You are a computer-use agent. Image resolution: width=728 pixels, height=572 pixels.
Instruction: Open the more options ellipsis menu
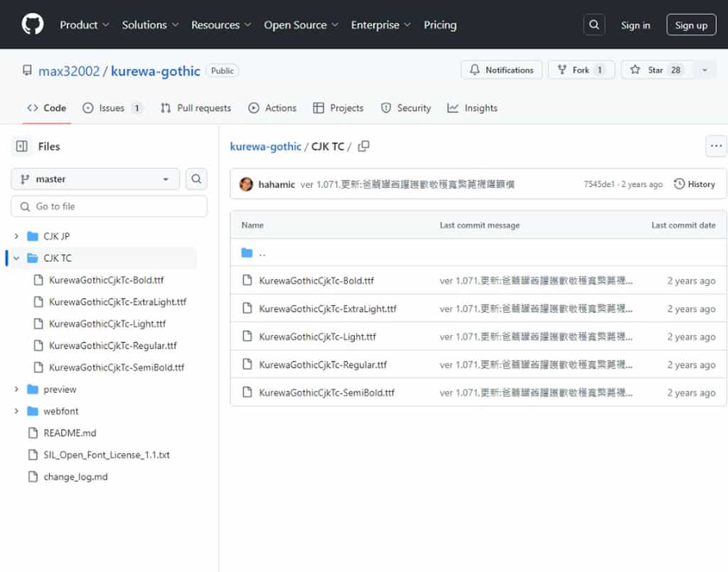(x=716, y=147)
